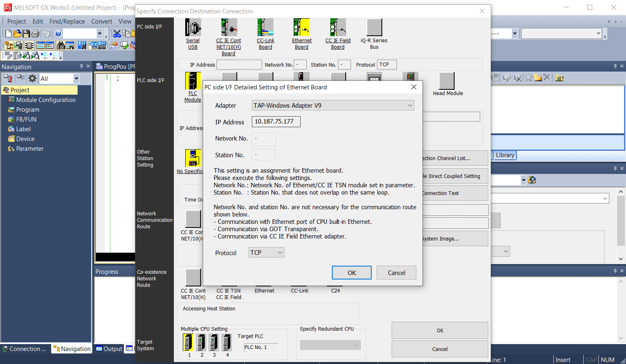Click the Dev cross reference icon

[82, 45]
